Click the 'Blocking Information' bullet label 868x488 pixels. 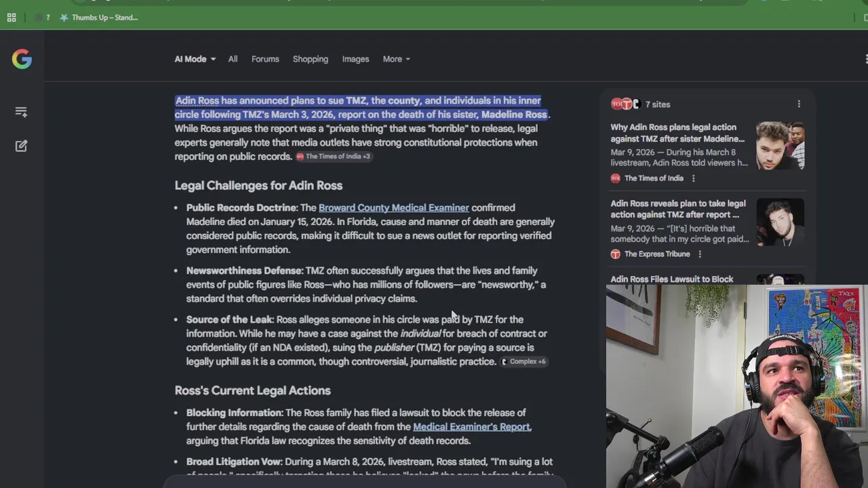pos(234,412)
